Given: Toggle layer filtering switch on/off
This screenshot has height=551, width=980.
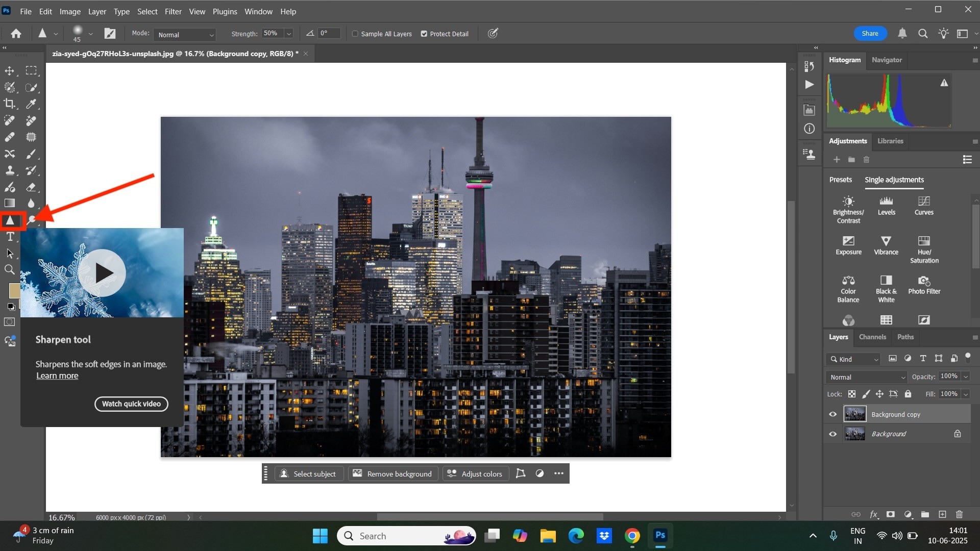Looking at the screenshot, I should point(968,358).
